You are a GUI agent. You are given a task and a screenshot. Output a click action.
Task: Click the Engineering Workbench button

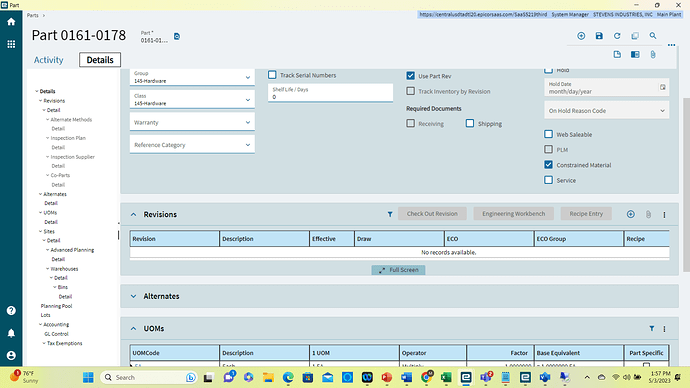tap(514, 214)
